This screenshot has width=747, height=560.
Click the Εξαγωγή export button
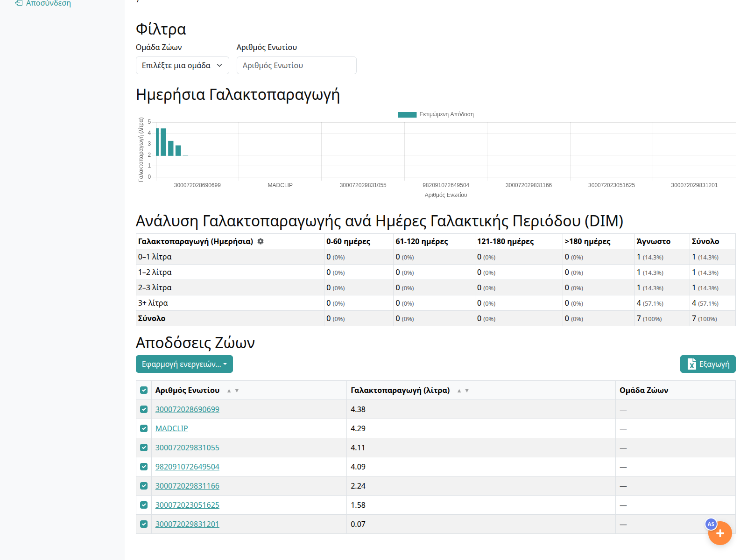point(707,364)
